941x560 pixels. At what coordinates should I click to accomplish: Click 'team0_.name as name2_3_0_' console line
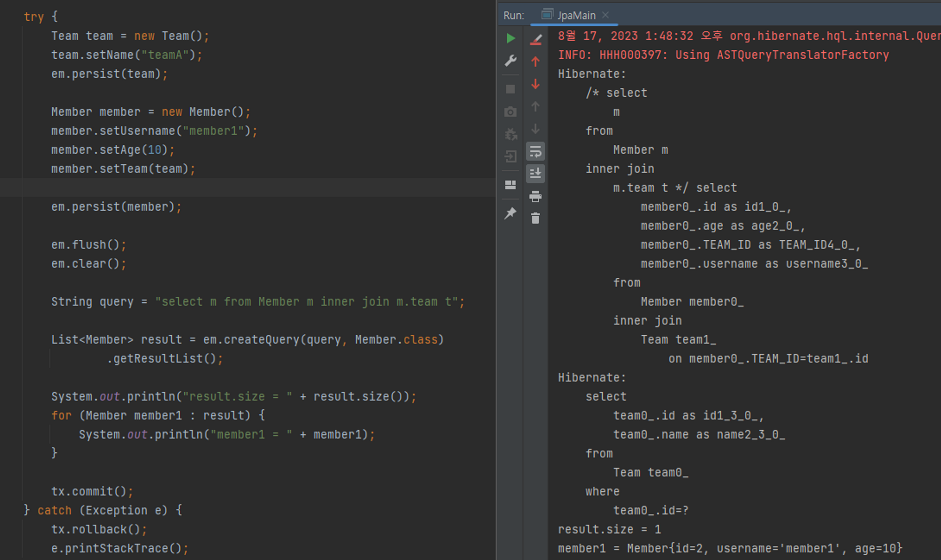pyautogui.click(x=699, y=434)
